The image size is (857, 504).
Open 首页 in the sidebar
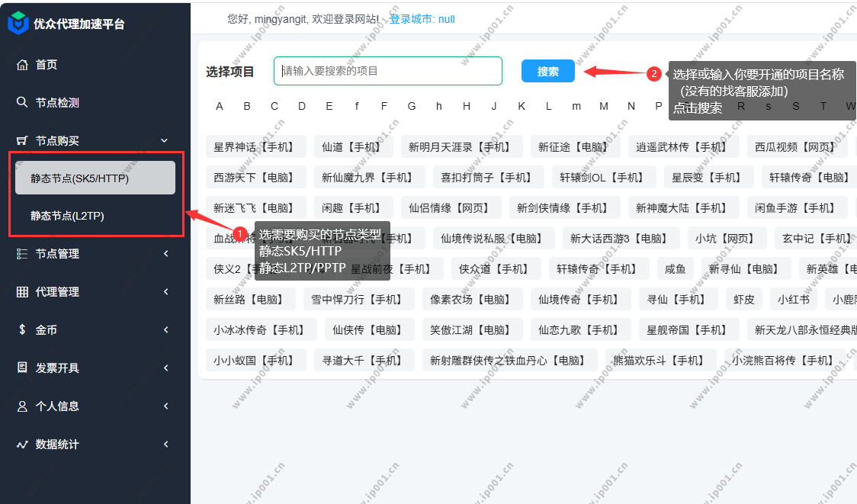(47, 65)
